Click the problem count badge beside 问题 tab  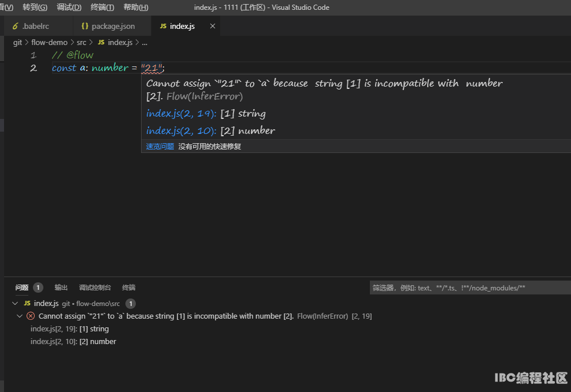[x=38, y=288]
